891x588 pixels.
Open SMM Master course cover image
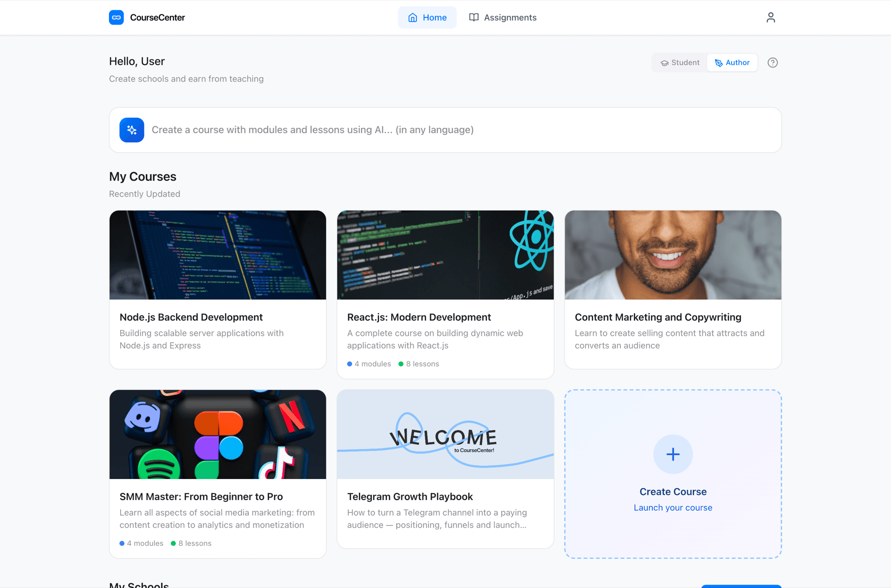218,434
